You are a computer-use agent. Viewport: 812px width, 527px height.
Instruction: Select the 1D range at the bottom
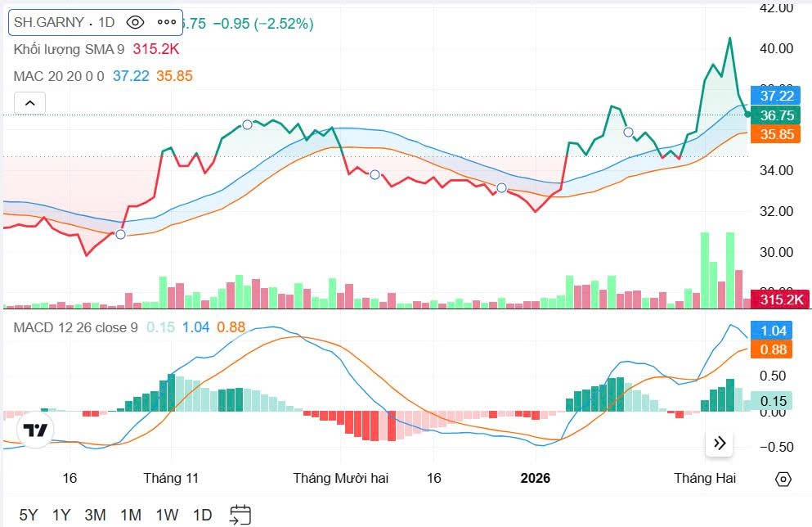pyautogui.click(x=202, y=515)
